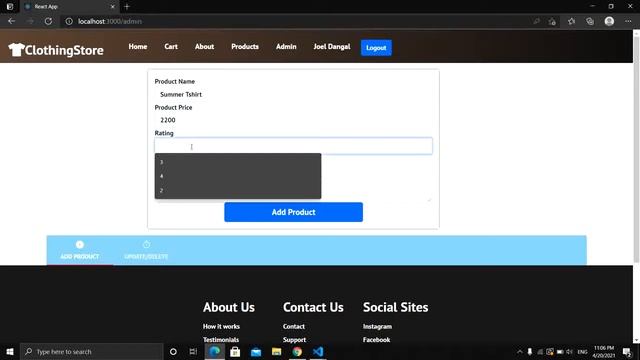Open the Home nav link
The height and width of the screenshot is (360, 640).
[138, 47]
